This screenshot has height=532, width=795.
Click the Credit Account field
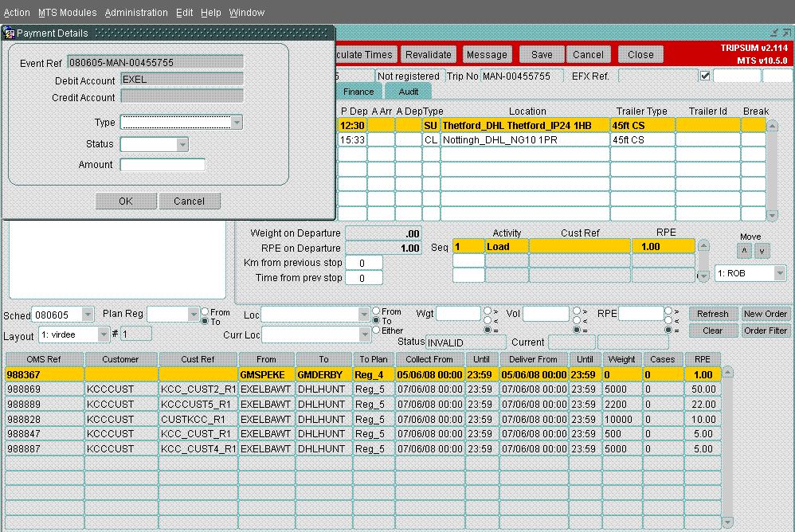coord(182,96)
